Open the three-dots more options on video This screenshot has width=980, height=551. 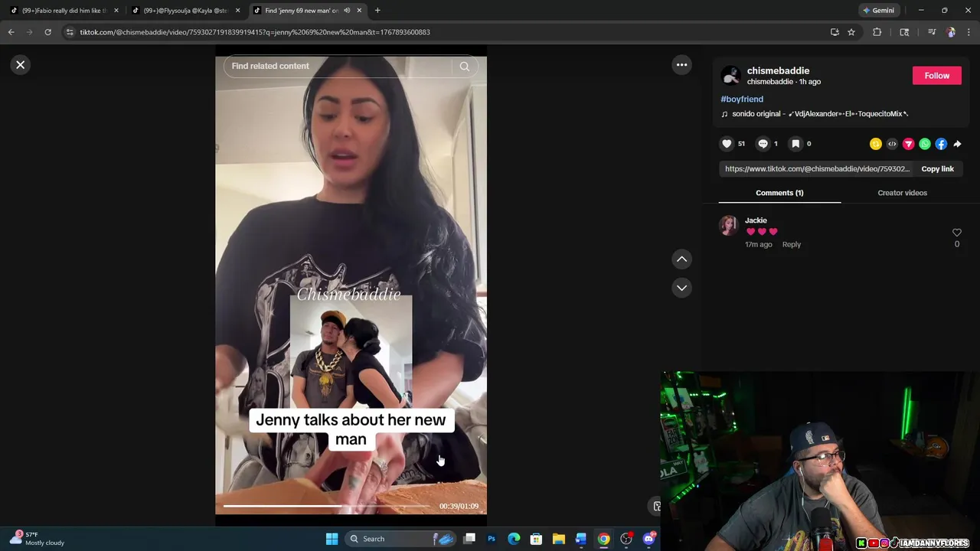tap(681, 65)
